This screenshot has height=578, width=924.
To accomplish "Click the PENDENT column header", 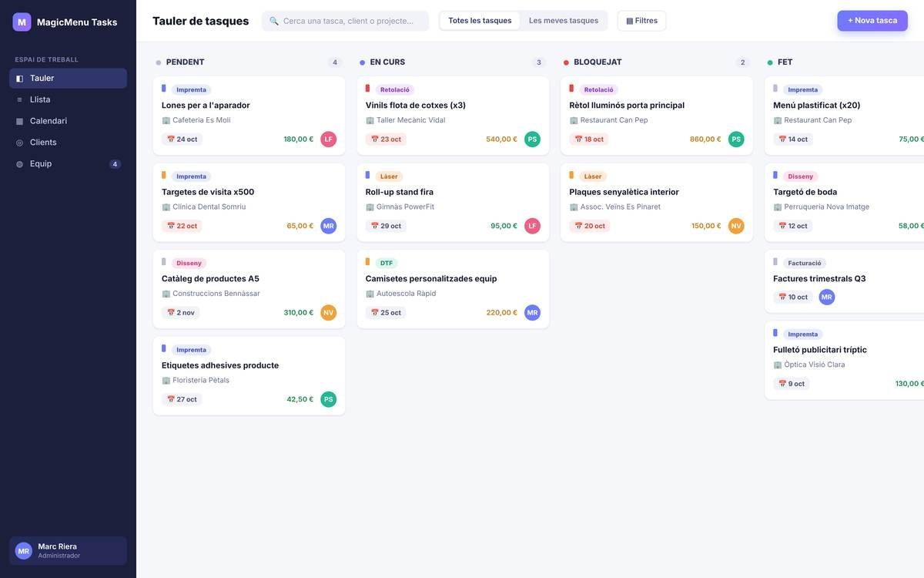I will point(185,62).
